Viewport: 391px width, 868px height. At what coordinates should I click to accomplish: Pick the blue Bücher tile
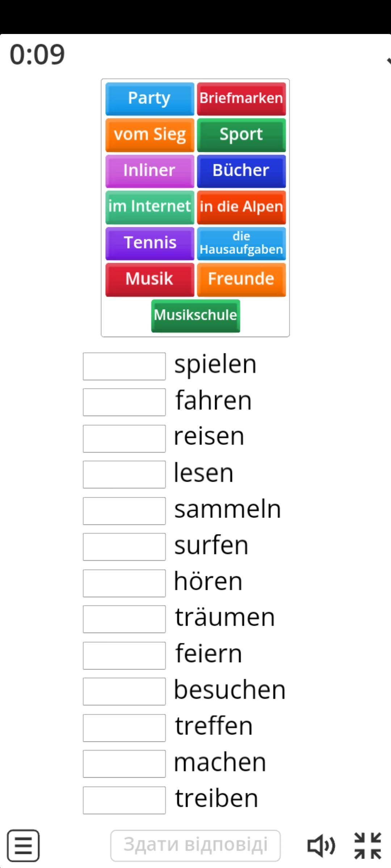click(x=241, y=171)
